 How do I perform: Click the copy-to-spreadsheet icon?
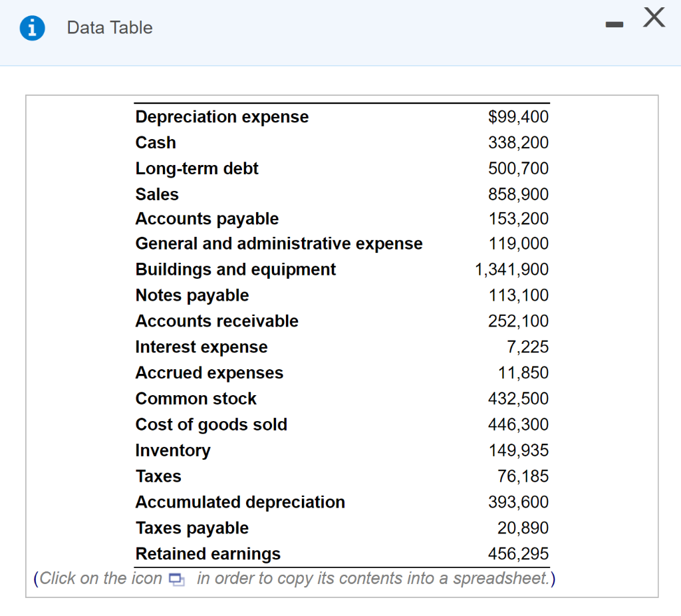(x=176, y=579)
